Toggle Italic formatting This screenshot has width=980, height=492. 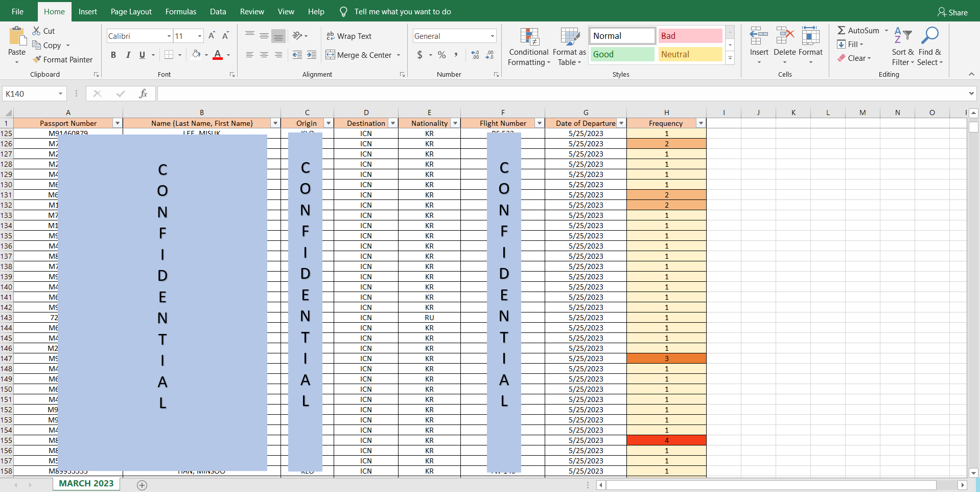coord(128,55)
